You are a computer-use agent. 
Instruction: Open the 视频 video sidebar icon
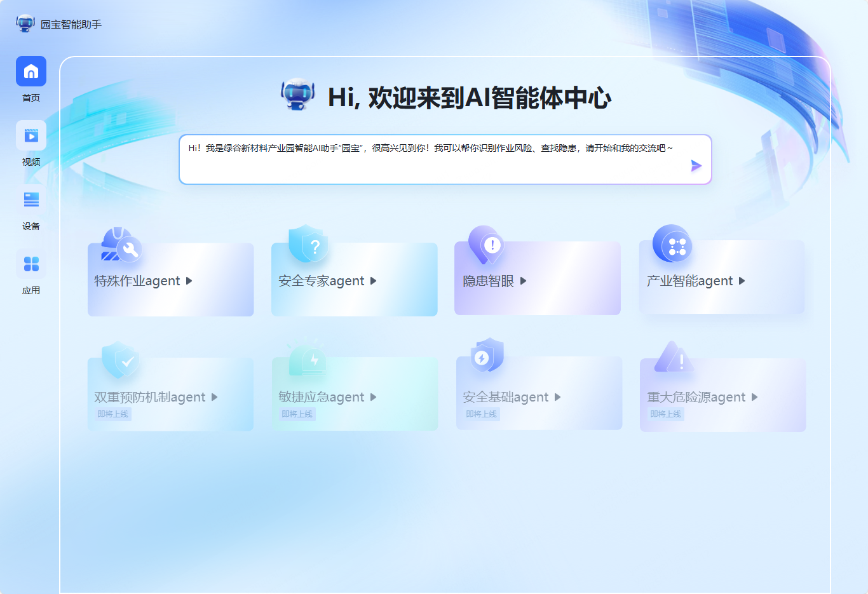(31, 135)
